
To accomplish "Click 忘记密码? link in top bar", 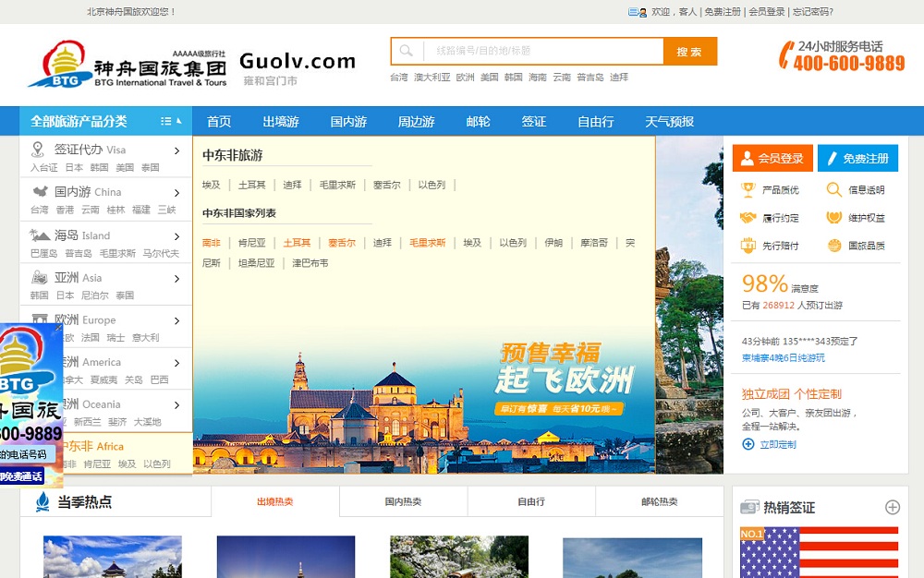I will coord(813,12).
